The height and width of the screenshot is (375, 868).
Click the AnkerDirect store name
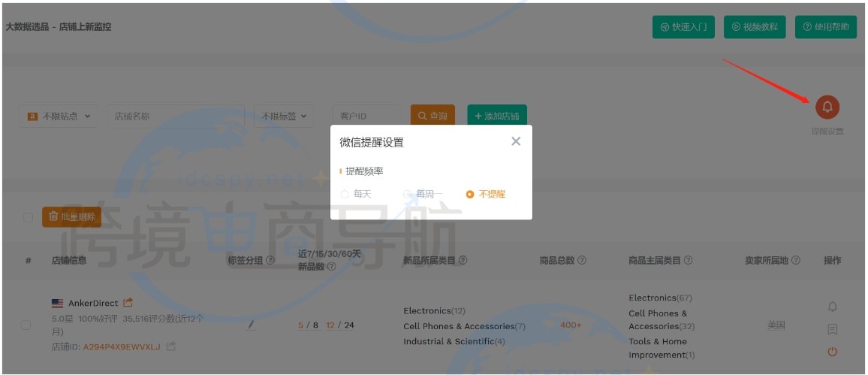pos(93,303)
